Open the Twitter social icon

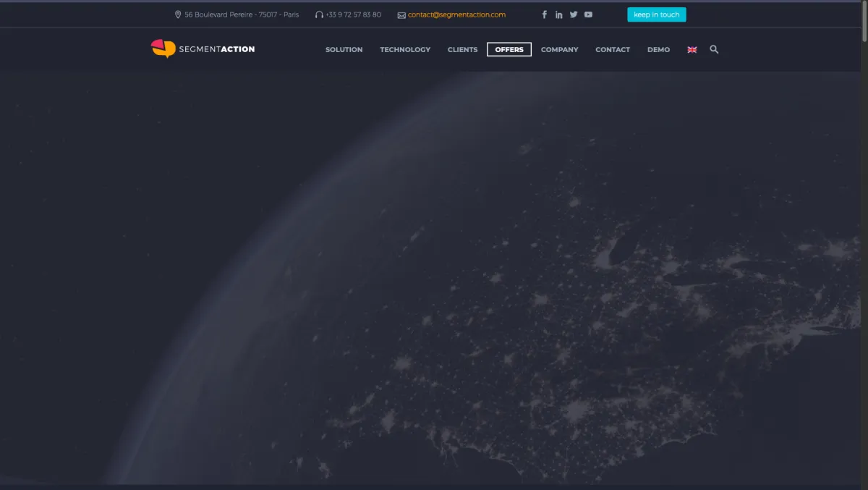point(574,14)
